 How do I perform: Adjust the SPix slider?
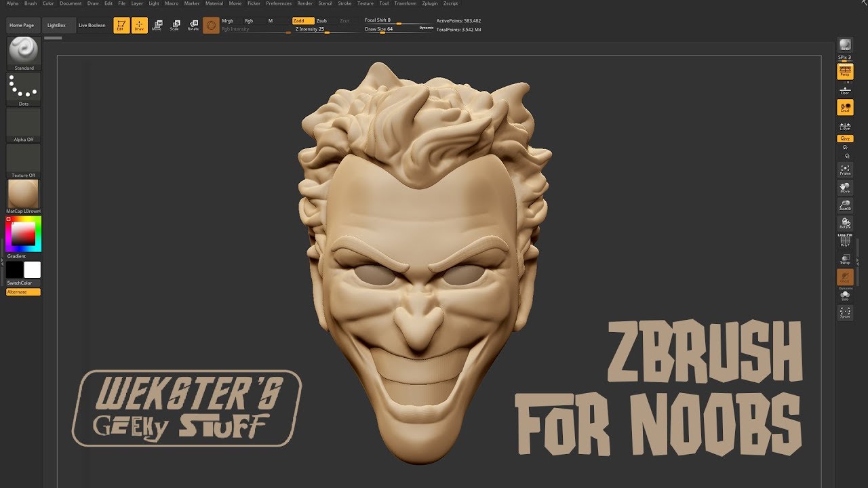coord(845,58)
